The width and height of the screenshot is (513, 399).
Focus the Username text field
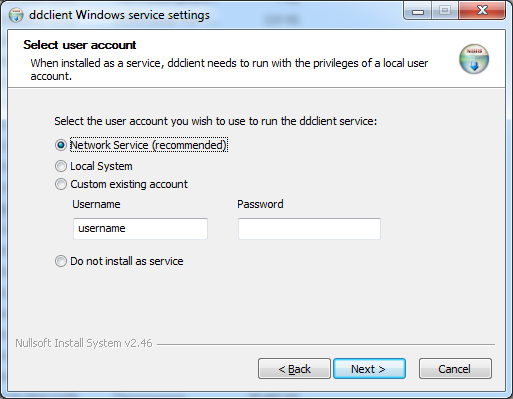click(140, 229)
